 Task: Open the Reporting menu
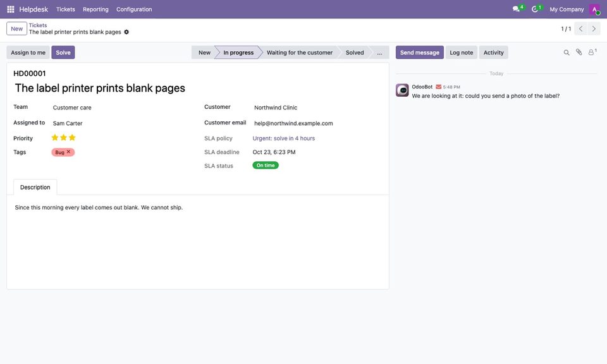(95, 9)
